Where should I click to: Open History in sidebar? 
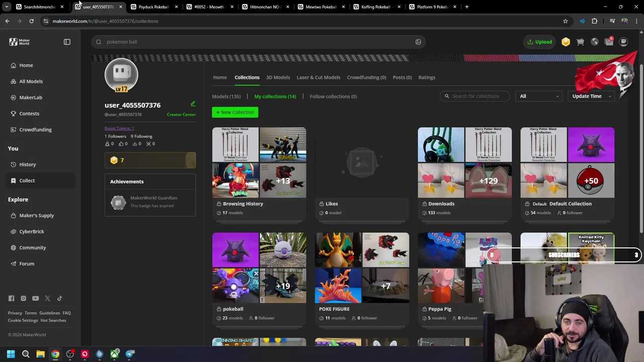[28, 164]
